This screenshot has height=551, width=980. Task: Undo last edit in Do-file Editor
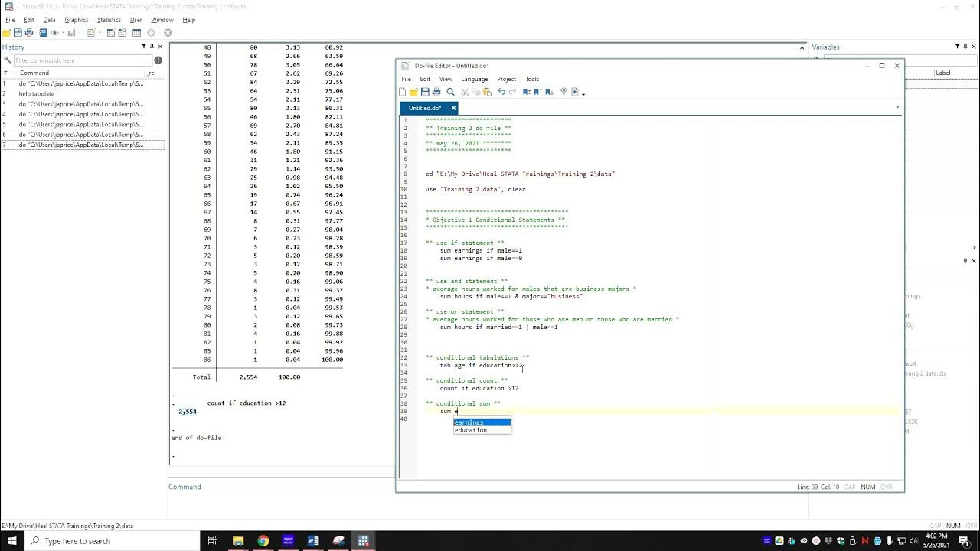[501, 92]
